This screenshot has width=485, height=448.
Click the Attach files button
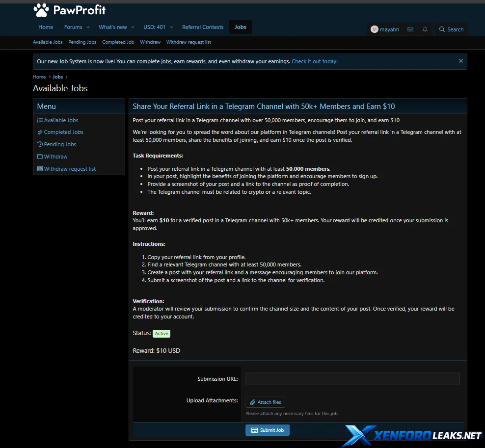point(265,402)
